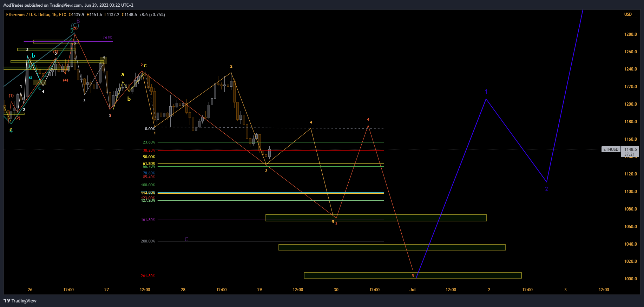Click the 161.80% Fibonacci level label
Viewport: 644px width, 307px height.
point(148,220)
